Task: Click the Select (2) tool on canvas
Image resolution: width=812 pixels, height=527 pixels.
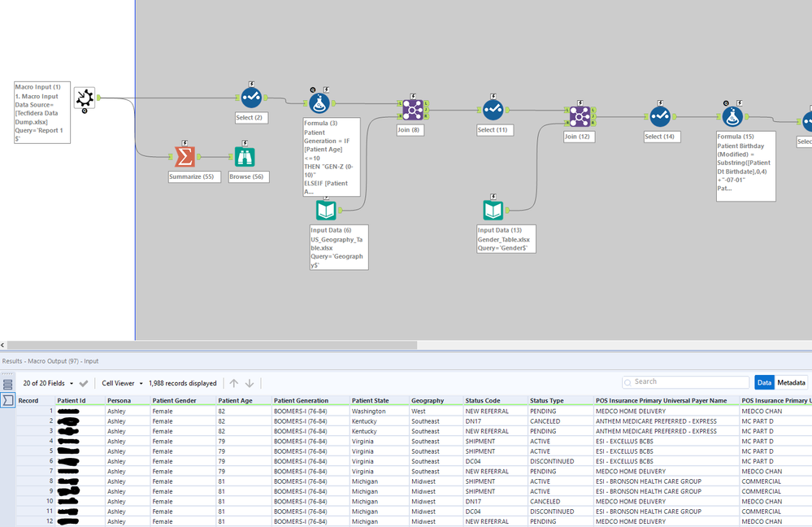Action: (x=251, y=97)
